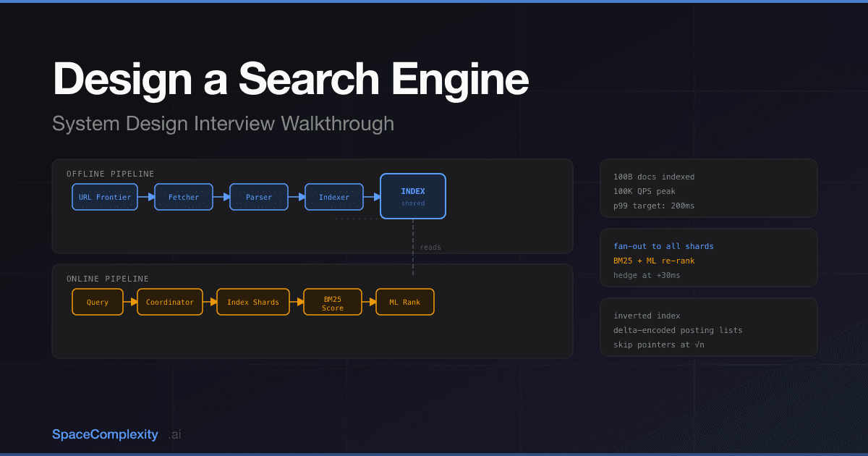Screen dimensions: 868x456
Task: Click '100K QPS peak' text
Action: (644, 191)
